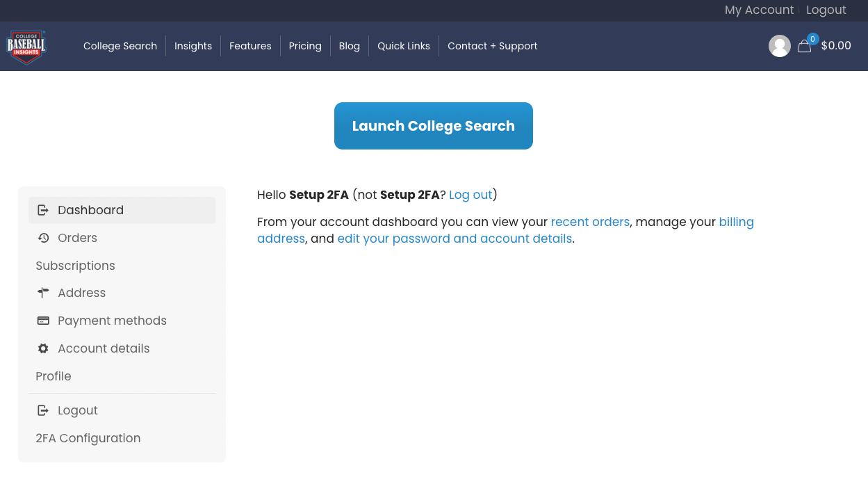
Task: Select 2FA Configuration in sidebar
Action: pyautogui.click(x=88, y=438)
